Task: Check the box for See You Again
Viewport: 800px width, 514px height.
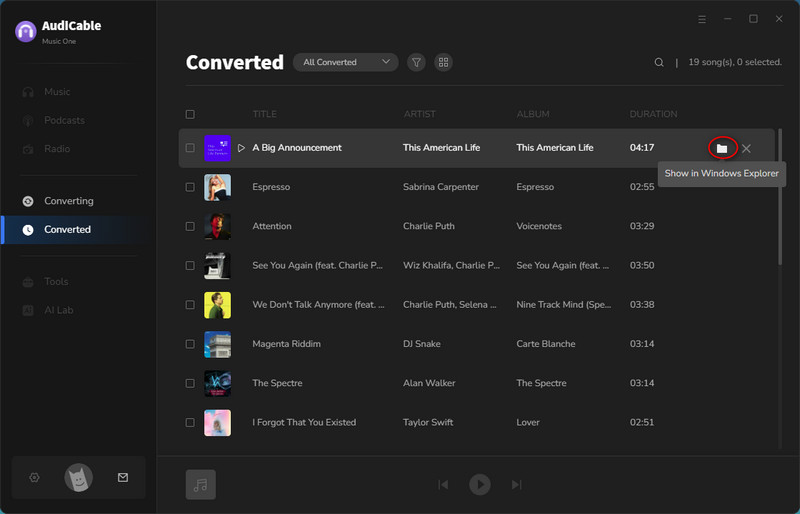Action: tap(190, 265)
